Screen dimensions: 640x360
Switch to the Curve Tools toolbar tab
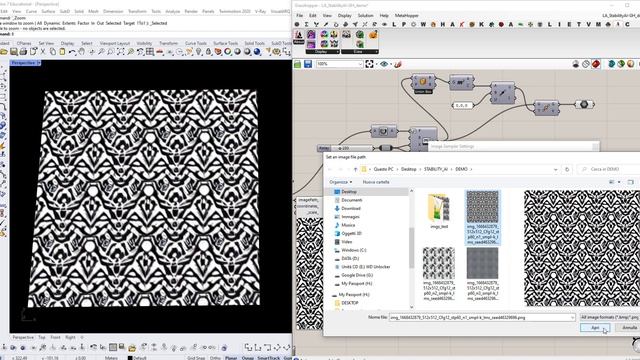(196, 43)
